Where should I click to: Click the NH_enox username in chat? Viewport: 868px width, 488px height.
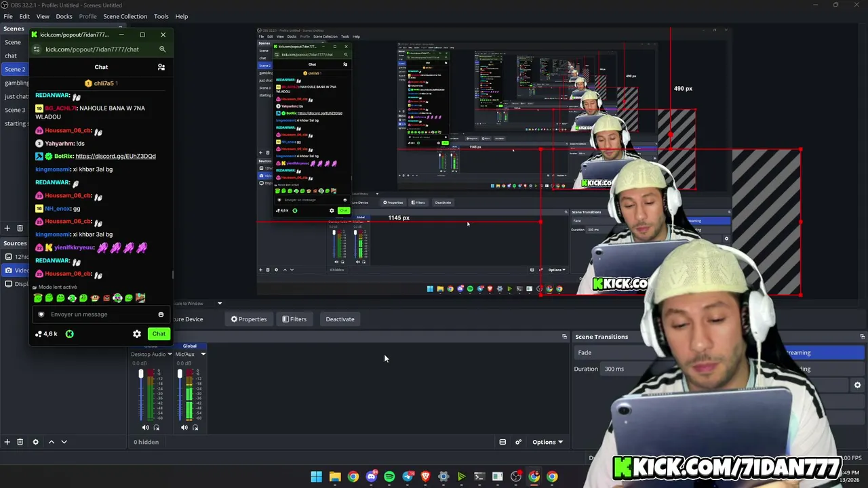[x=58, y=209]
